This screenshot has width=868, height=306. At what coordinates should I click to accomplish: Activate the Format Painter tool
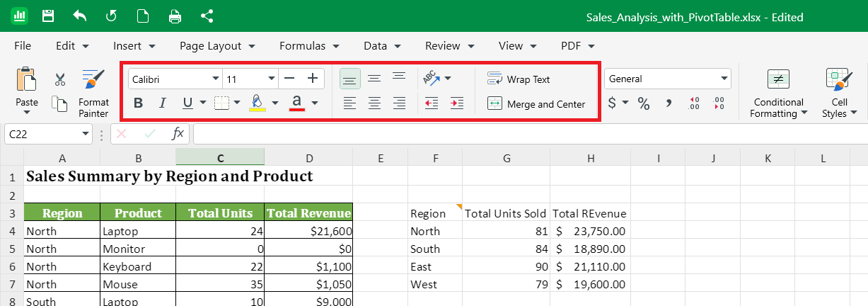[93, 93]
